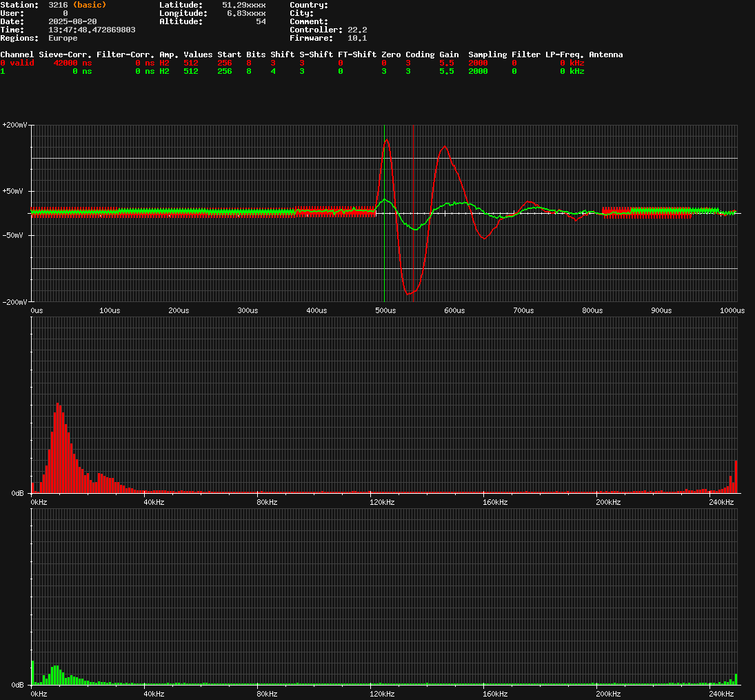755x700 pixels.
Task: Click the +200mV axis label
Action: coord(14,125)
